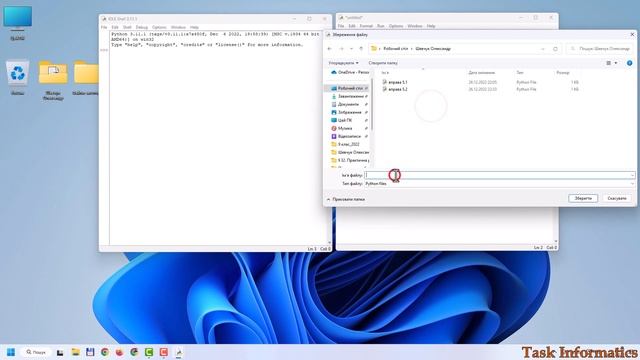This screenshot has width=640, height=360.
Task: Open the view options dropdown arrow
Action: coord(616,63)
